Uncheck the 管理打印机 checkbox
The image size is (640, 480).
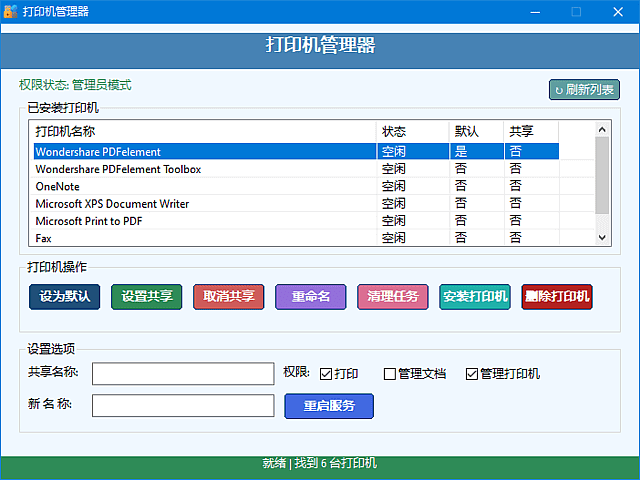point(472,374)
